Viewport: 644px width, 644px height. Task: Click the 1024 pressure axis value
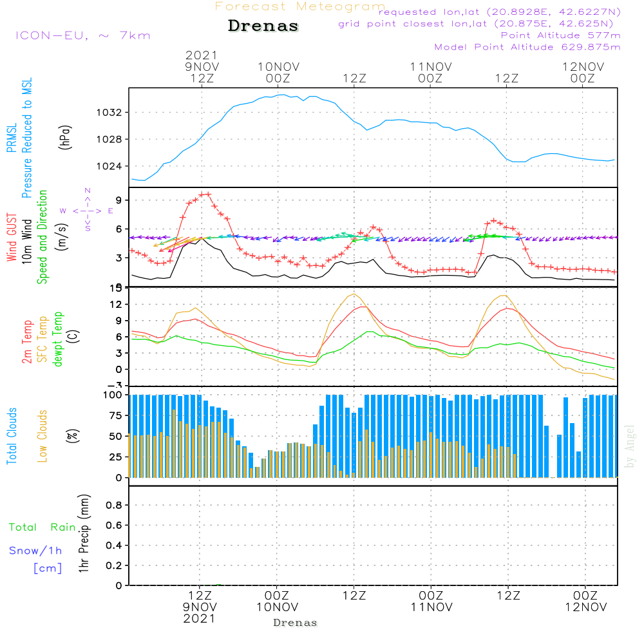(x=109, y=166)
